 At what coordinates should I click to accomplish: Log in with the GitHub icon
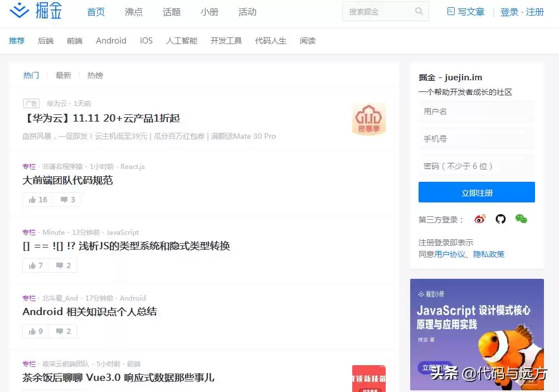tap(500, 219)
